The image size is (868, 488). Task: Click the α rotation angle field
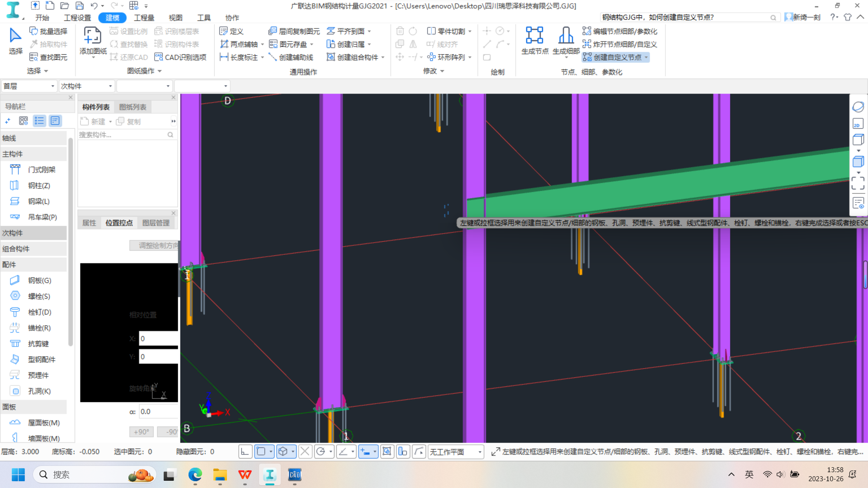158,412
